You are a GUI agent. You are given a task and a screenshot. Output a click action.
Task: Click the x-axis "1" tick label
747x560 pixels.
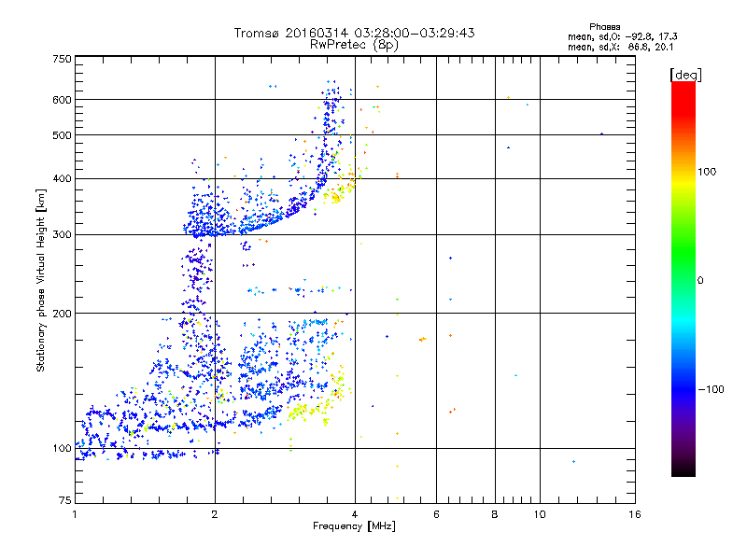pyautogui.click(x=75, y=514)
